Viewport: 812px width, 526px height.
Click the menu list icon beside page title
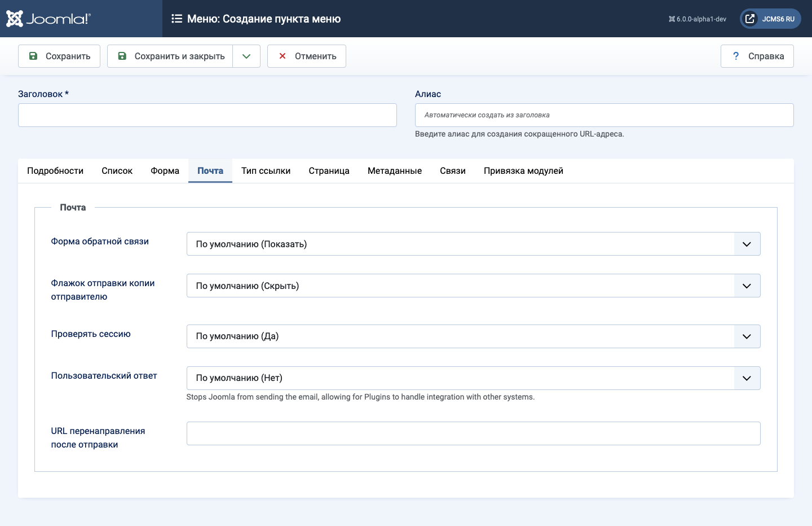[x=176, y=19]
